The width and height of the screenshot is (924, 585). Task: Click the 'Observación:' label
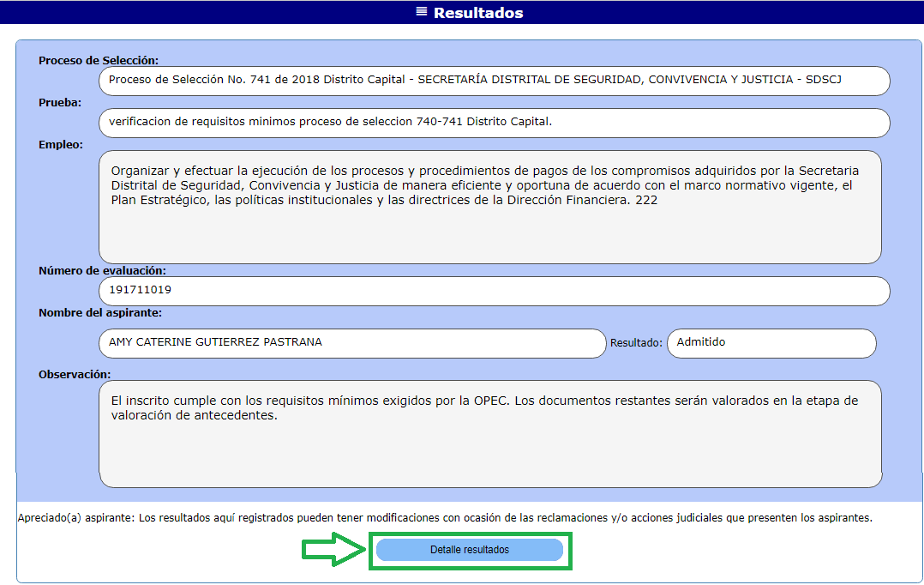click(x=75, y=374)
